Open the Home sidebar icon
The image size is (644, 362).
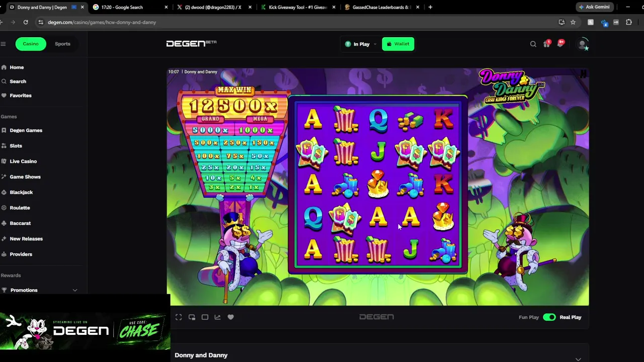4,67
